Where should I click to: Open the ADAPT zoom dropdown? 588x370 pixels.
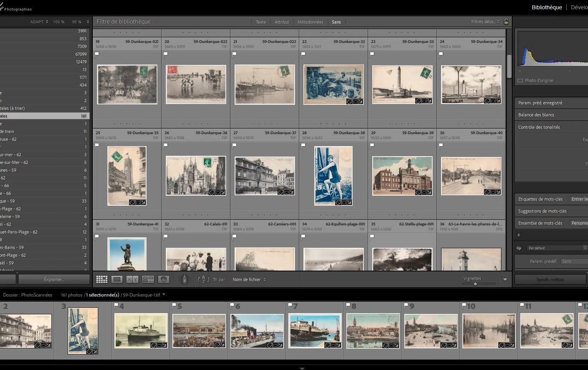pos(39,22)
